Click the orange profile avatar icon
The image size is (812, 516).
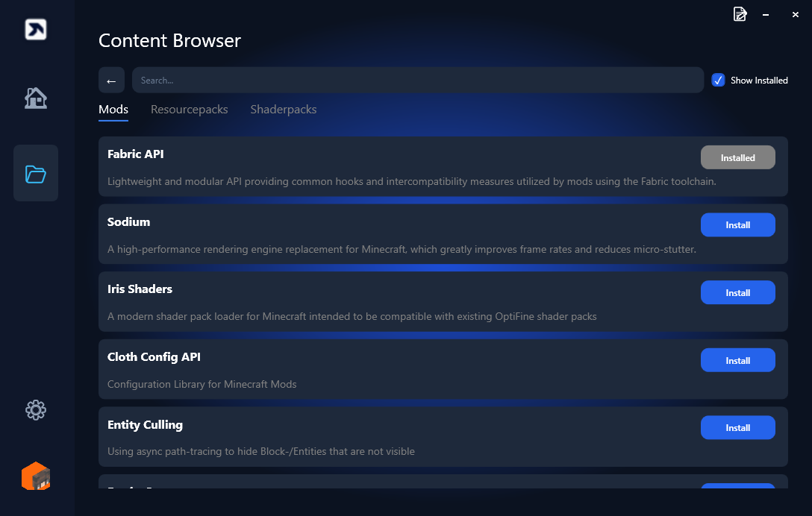click(36, 476)
